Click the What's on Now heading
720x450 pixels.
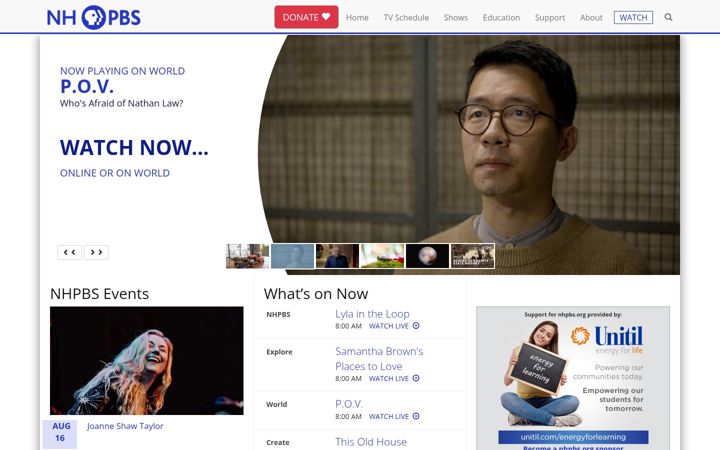tap(316, 294)
